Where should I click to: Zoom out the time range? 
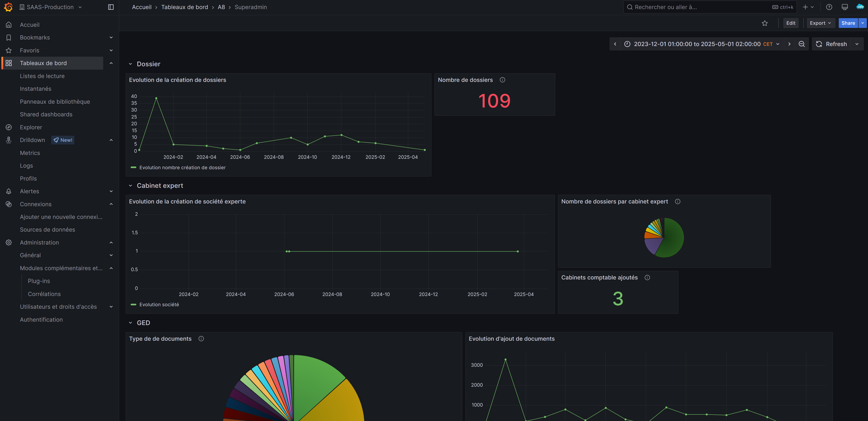(x=802, y=44)
